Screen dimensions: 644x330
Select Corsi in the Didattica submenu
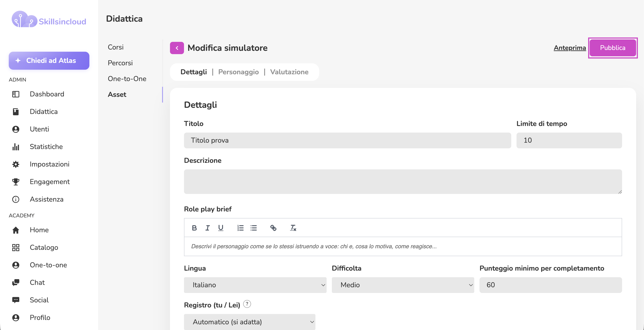pyautogui.click(x=115, y=47)
